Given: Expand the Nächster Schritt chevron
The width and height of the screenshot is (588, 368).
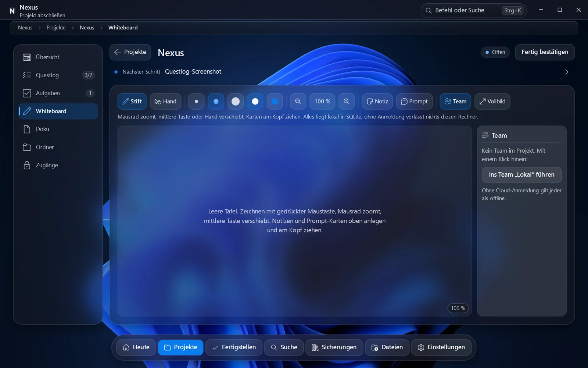Looking at the screenshot, I should (566, 72).
